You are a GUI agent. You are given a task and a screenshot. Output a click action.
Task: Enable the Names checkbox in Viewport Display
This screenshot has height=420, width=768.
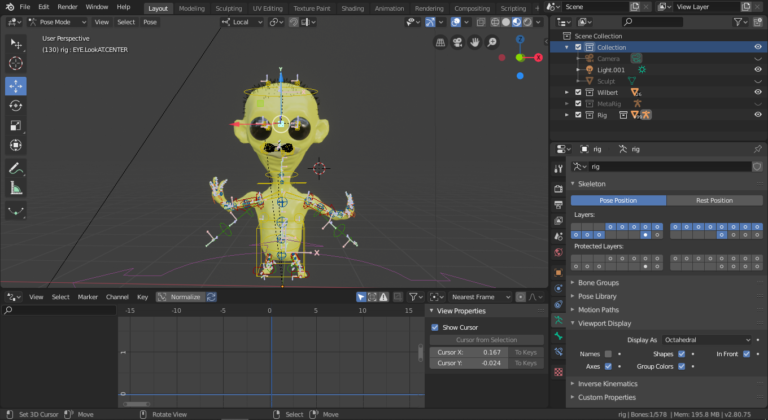607,353
